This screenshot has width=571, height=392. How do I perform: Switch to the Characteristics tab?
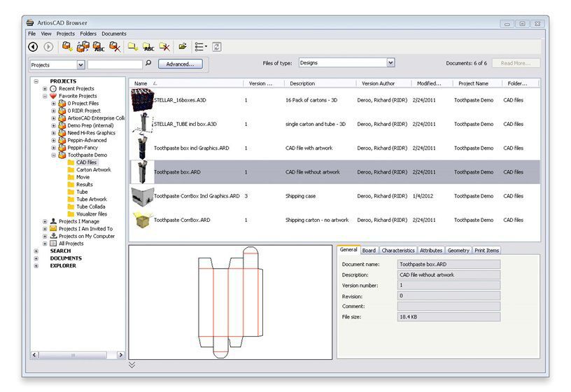pyautogui.click(x=398, y=251)
